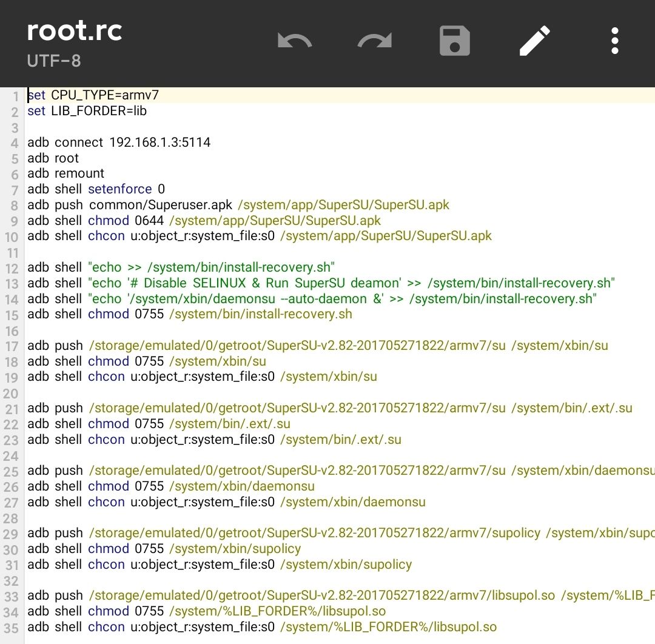The image size is (655, 644).
Task: Click line 21 push su to /system/bin/.ext/.su
Action: coord(329,408)
